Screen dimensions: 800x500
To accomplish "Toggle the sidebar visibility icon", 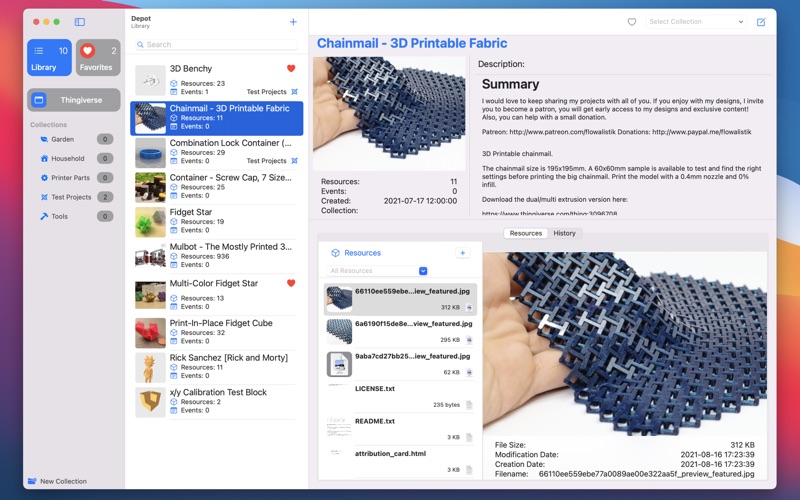I will coord(80,22).
